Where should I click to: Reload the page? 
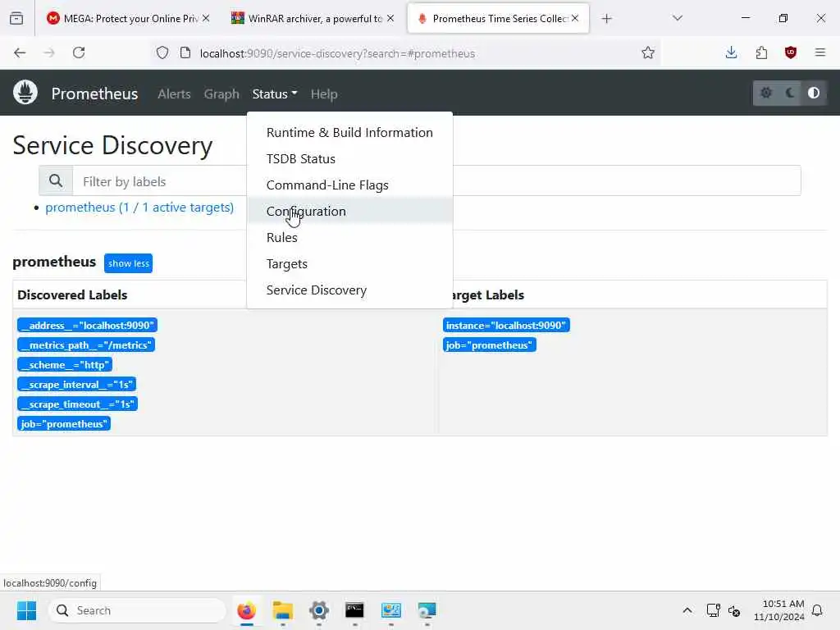[x=79, y=53]
